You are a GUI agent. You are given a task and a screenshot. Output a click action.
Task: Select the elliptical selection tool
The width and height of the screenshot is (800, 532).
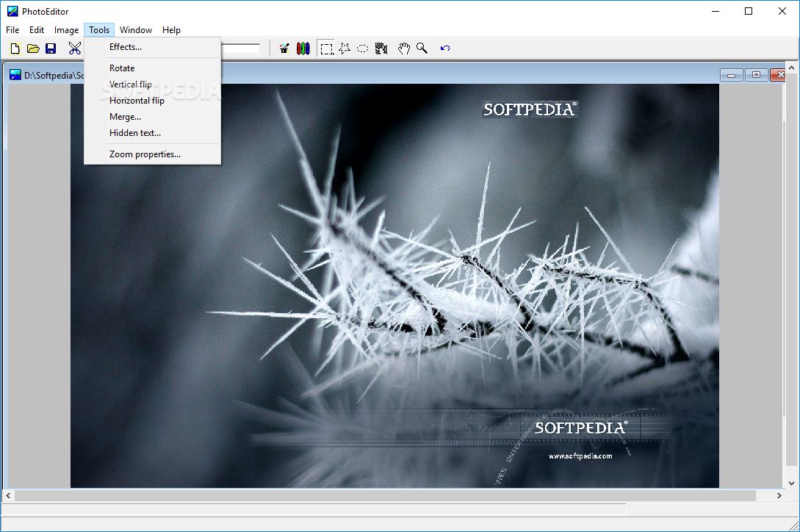pos(363,48)
